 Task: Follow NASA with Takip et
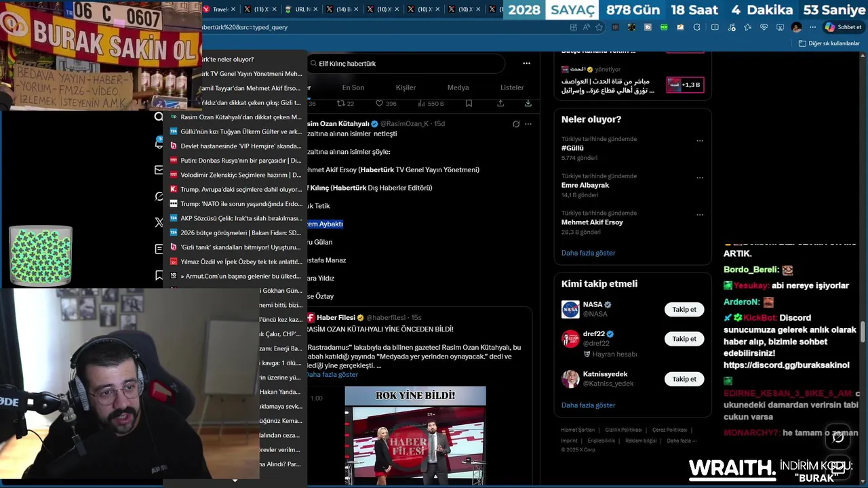[684, 309]
